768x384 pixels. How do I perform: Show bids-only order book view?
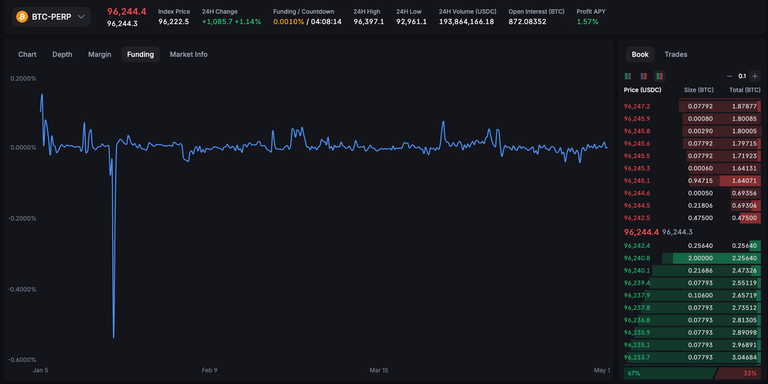pos(628,76)
